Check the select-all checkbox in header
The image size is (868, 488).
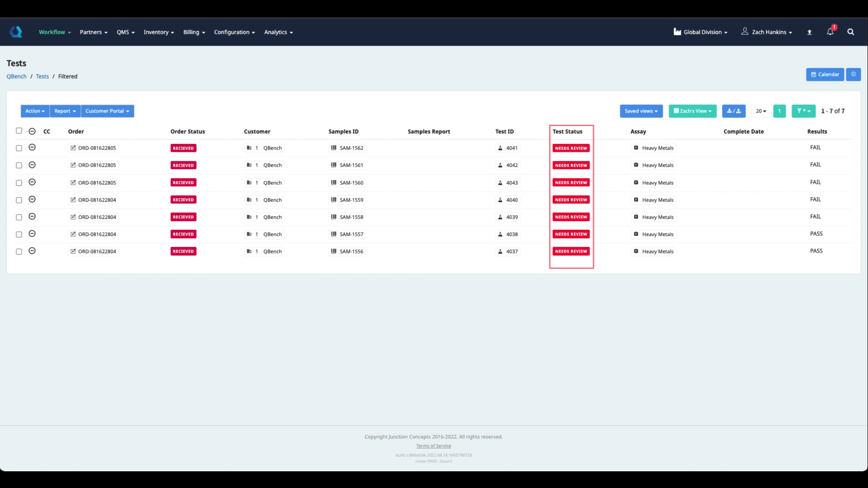tap(19, 131)
